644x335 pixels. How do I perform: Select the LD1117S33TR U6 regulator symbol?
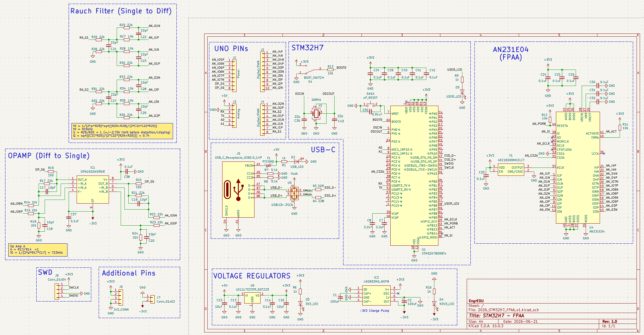[252, 298]
